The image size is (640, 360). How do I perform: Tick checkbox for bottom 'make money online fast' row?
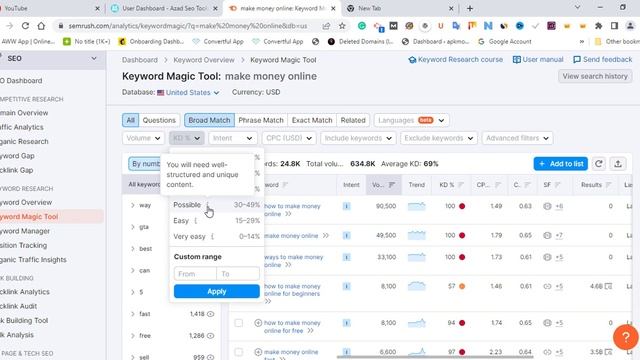(239, 352)
